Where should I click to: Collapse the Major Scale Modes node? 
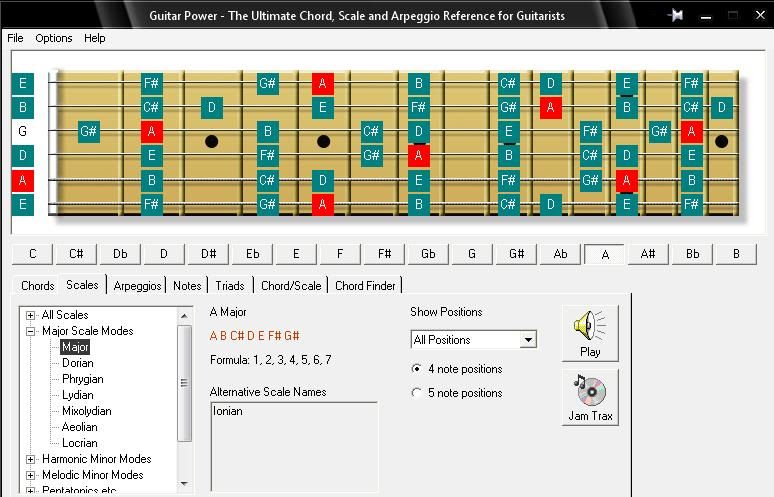[31, 331]
